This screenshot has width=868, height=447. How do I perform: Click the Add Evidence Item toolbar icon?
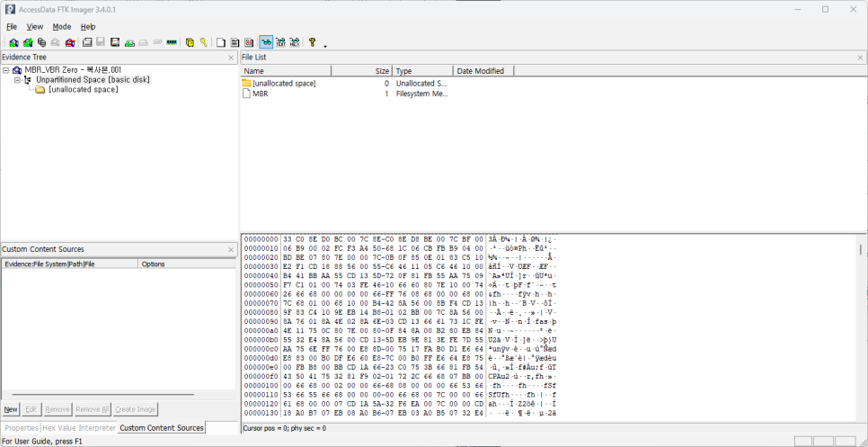(13, 42)
